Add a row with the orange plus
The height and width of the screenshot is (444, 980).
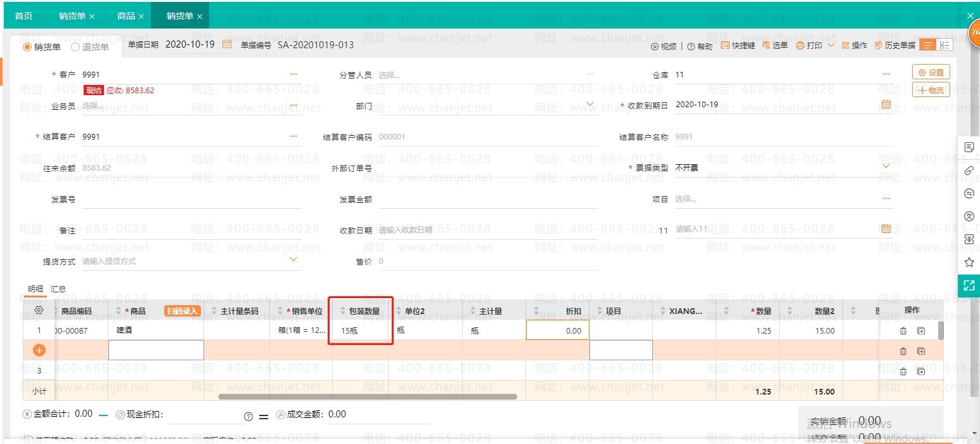click(x=39, y=350)
